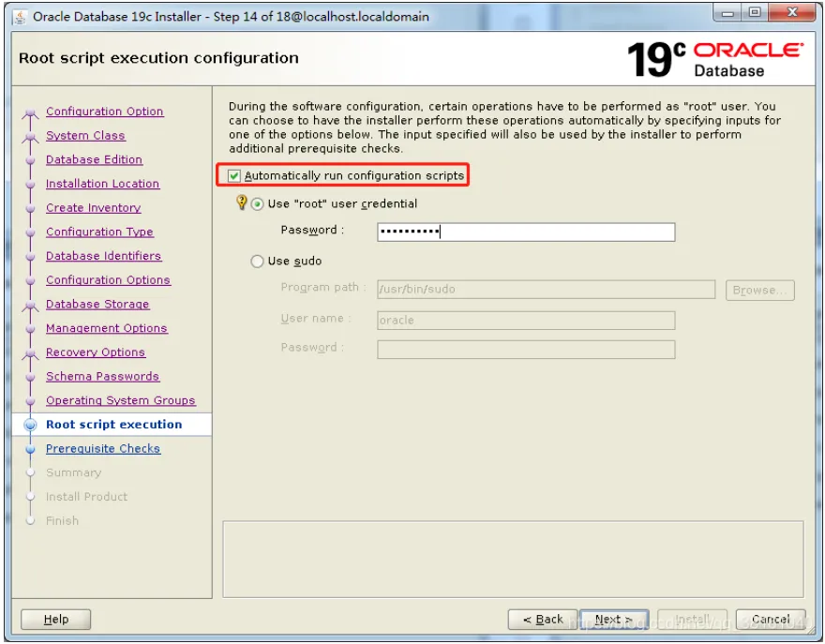Click the sudo User name field

point(526,321)
